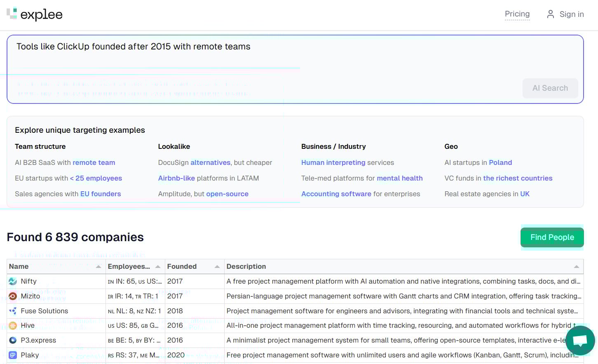Screen dimensions: 598x364
Task: Select 'EU startups with < 25 employees' example
Action: [68, 178]
